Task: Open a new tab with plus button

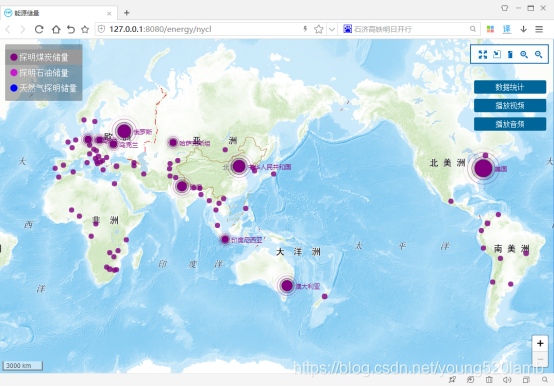Action: (x=126, y=13)
